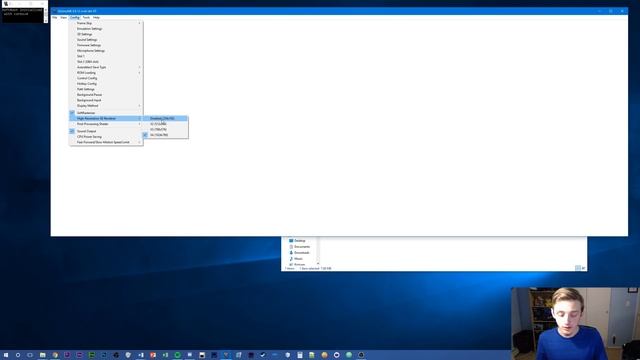Open Emulation Settings from the Config menu

[106, 29]
